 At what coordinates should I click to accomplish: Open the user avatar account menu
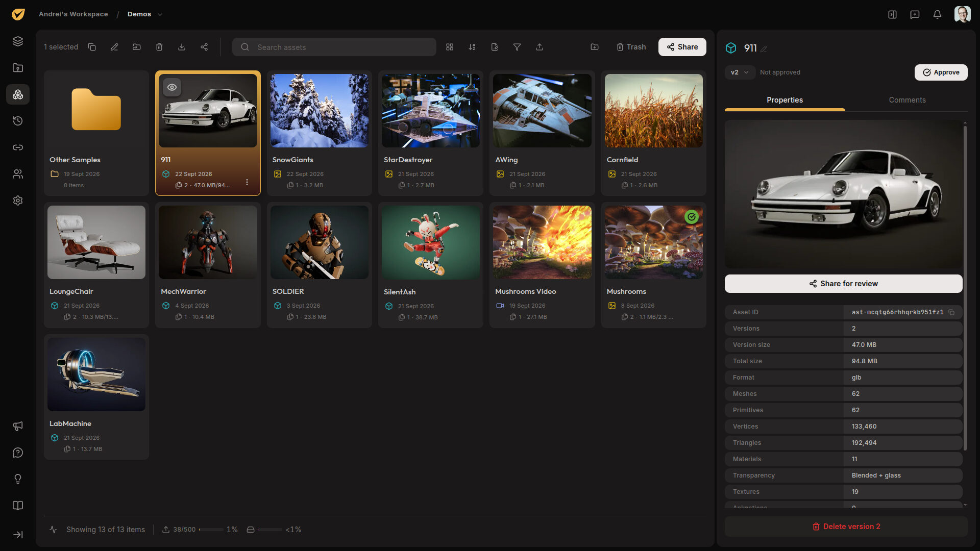click(962, 14)
